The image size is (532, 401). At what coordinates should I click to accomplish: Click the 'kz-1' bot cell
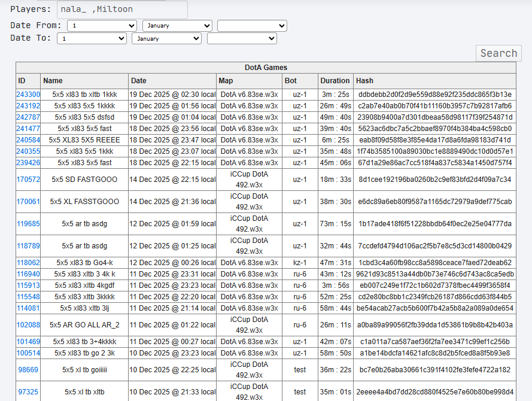[x=300, y=263]
